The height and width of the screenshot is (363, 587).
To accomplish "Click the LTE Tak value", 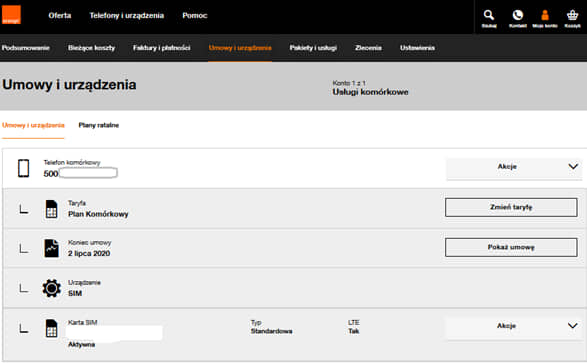I will pyautogui.click(x=354, y=331).
